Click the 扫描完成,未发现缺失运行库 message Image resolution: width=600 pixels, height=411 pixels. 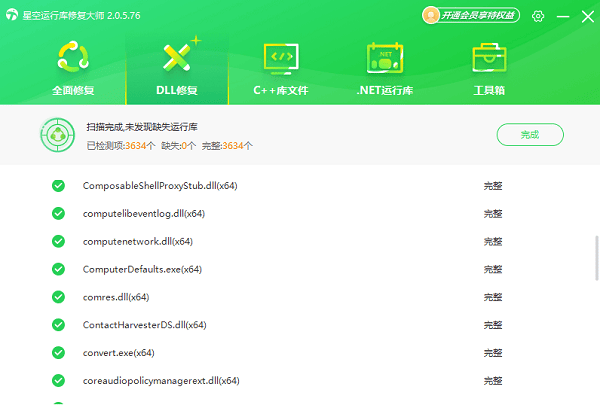coord(142,127)
